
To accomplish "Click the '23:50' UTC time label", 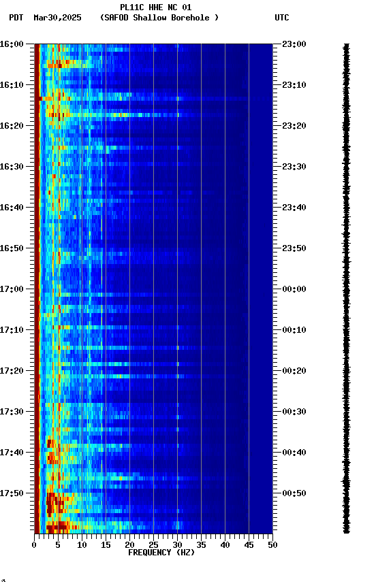I will point(294,248).
